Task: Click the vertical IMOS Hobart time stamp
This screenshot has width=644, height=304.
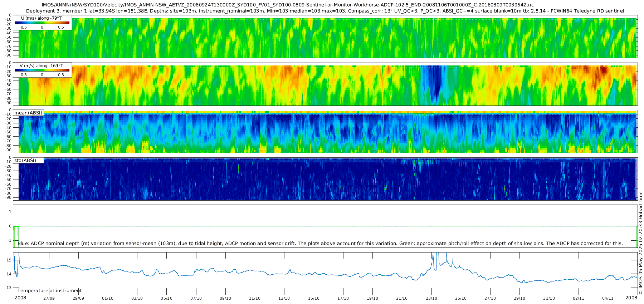Action: pyautogui.click(x=640, y=243)
